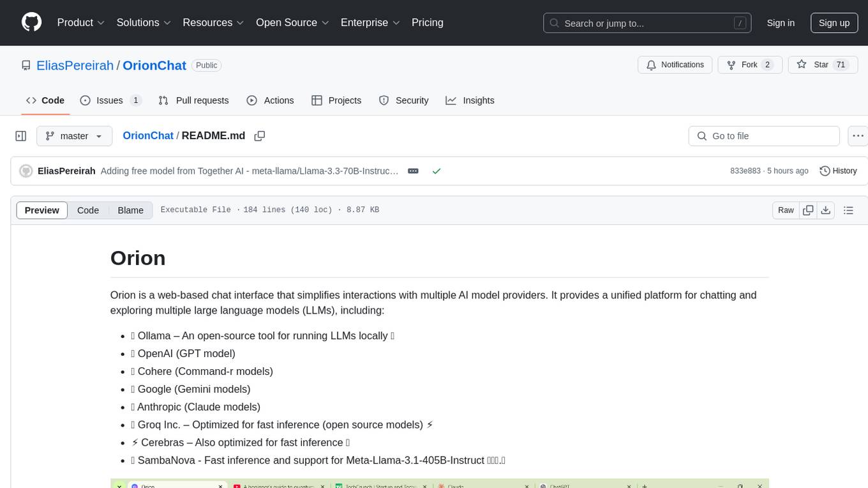The image size is (868, 488).
Task: Click the Sign up button
Action: (834, 23)
